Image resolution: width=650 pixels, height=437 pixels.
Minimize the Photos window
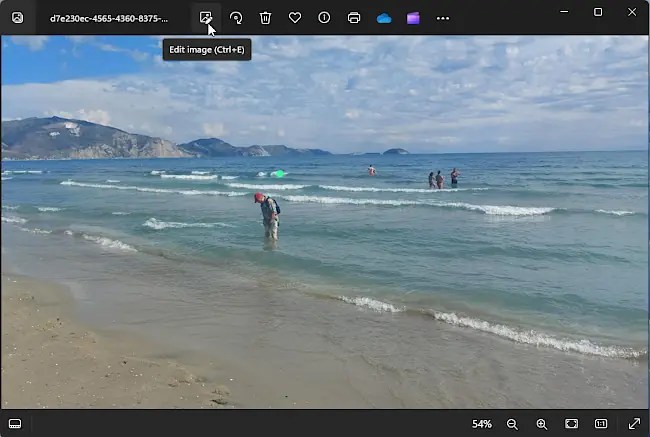click(564, 12)
